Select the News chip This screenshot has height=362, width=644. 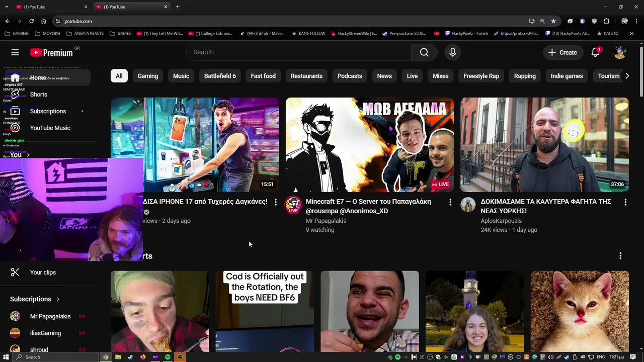click(384, 76)
